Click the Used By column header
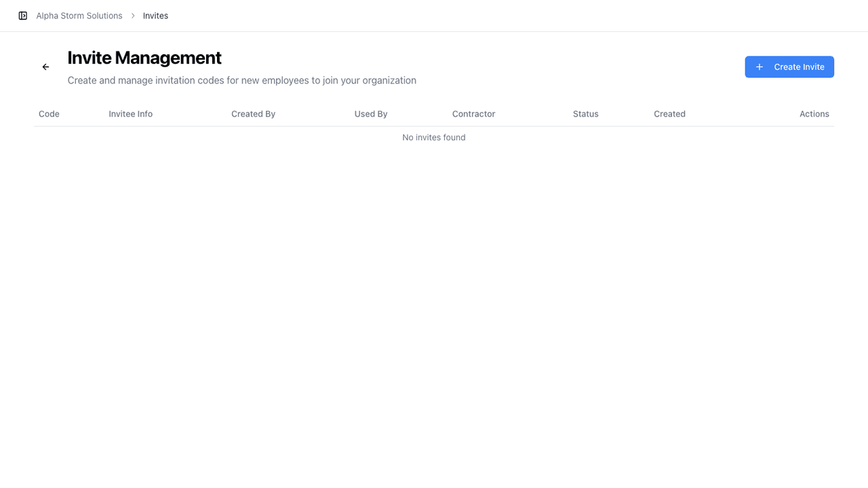The image size is (868, 488). [371, 114]
